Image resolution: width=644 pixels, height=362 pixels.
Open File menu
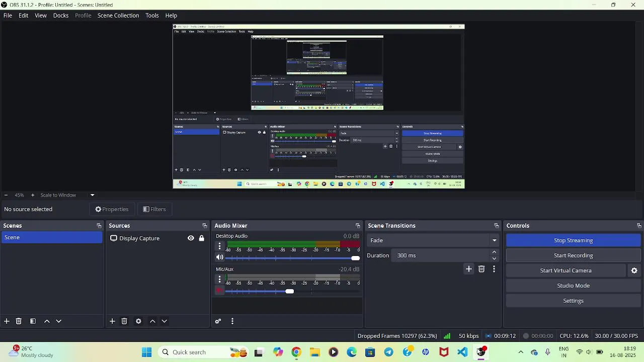pyautogui.click(x=8, y=16)
